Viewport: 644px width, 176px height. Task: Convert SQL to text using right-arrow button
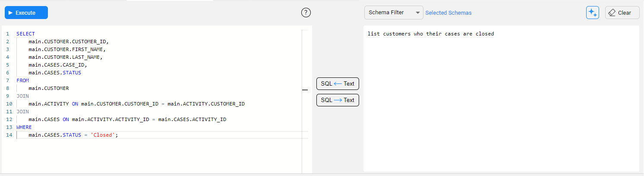338,100
